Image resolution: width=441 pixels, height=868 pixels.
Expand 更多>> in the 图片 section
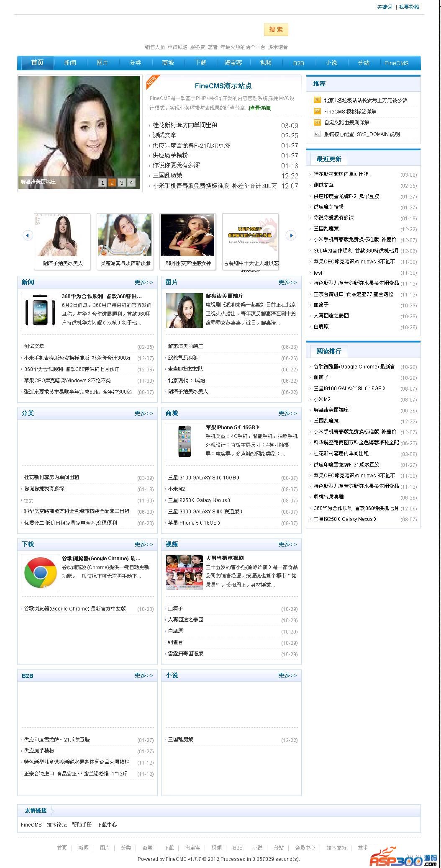tap(287, 282)
